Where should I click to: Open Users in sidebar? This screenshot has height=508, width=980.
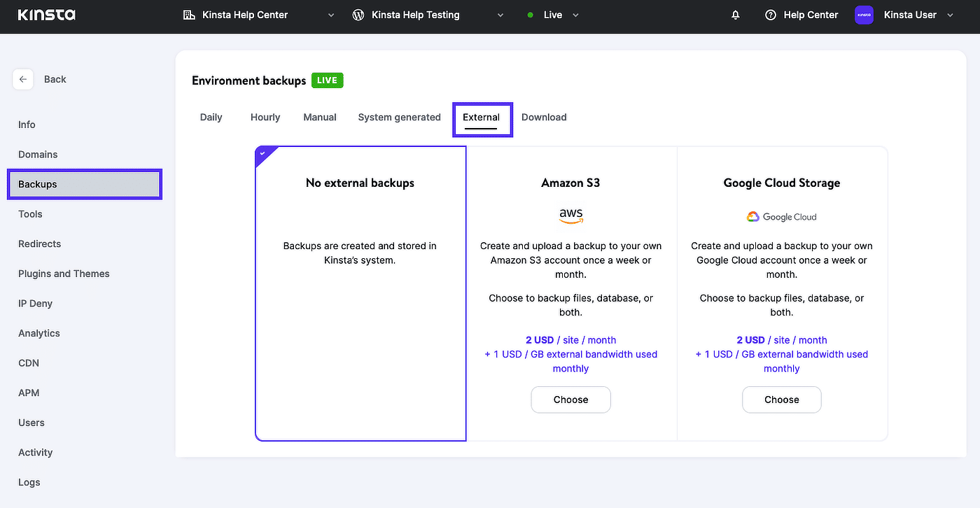[x=31, y=423]
